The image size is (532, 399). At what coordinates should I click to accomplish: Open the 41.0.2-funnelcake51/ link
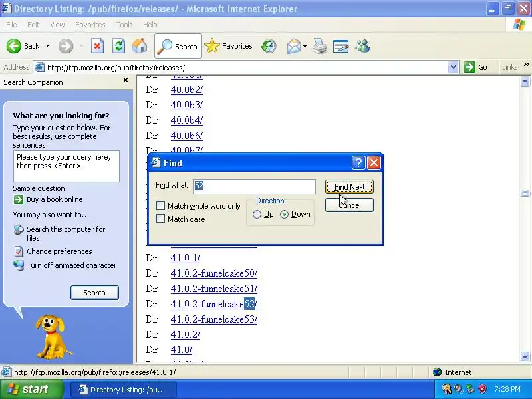[213, 289]
